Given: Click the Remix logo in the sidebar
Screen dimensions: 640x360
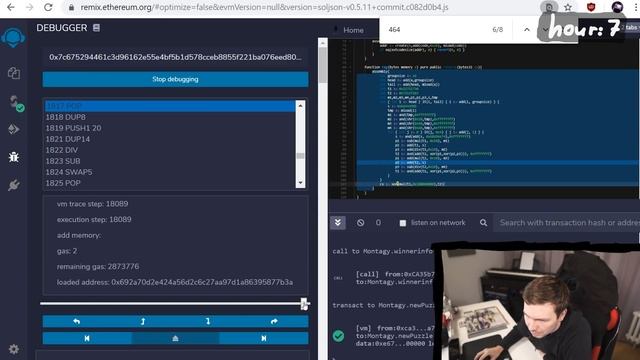Looking at the screenshot, I should point(13,38).
